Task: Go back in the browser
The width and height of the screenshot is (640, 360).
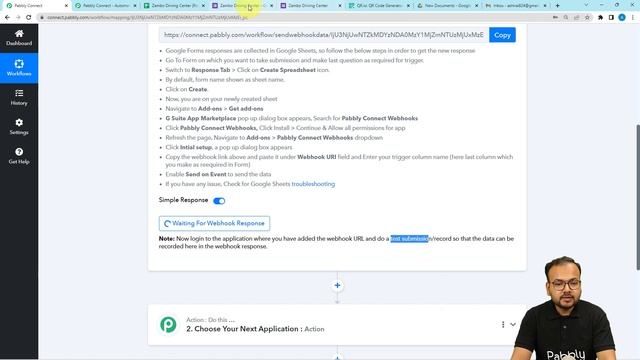Action: (7, 18)
